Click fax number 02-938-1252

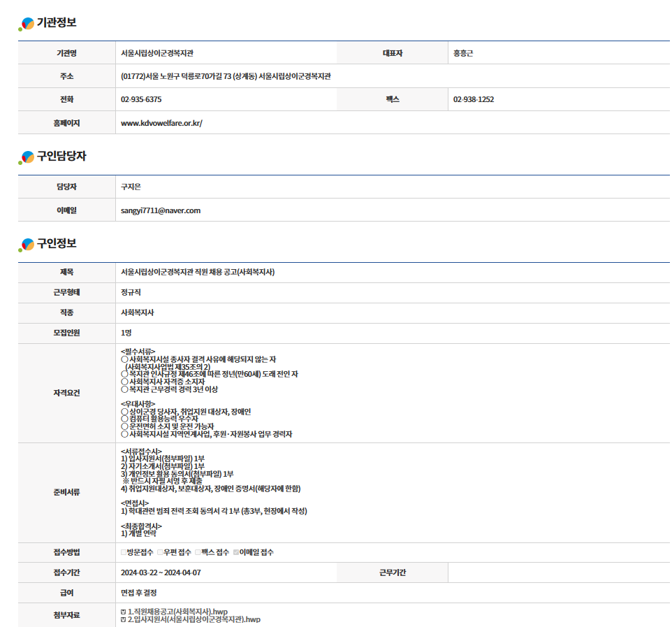(x=474, y=99)
